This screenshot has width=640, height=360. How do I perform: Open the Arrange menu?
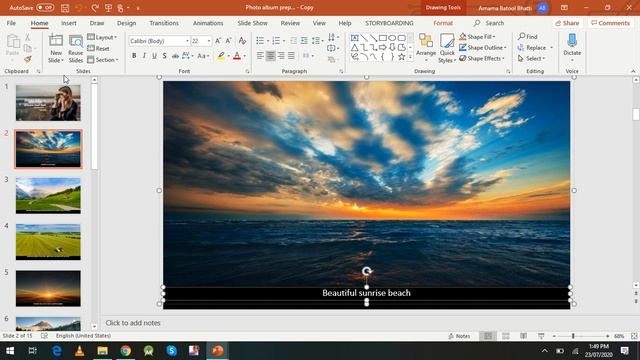pyautogui.click(x=426, y=49)
